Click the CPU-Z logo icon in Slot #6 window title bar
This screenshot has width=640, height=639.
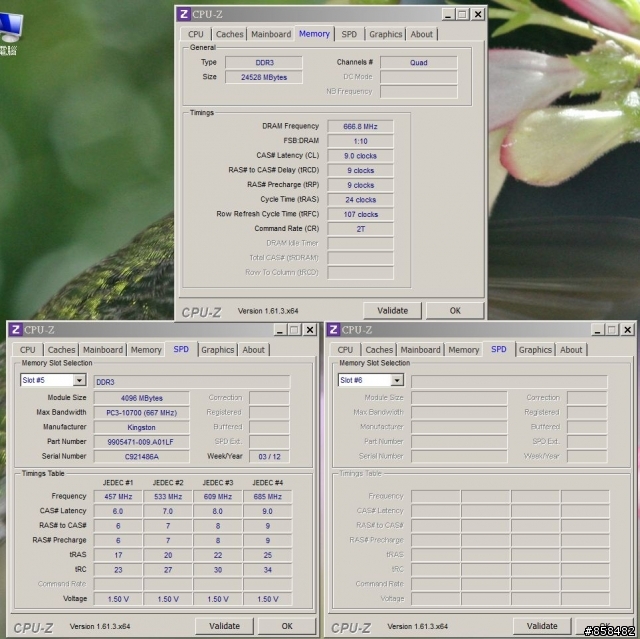coord(333,329)
